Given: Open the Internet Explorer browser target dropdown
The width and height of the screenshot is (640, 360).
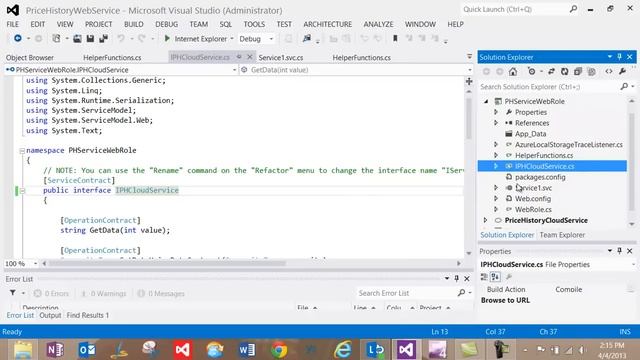Looking at the screenshot, I should point(232,39).
